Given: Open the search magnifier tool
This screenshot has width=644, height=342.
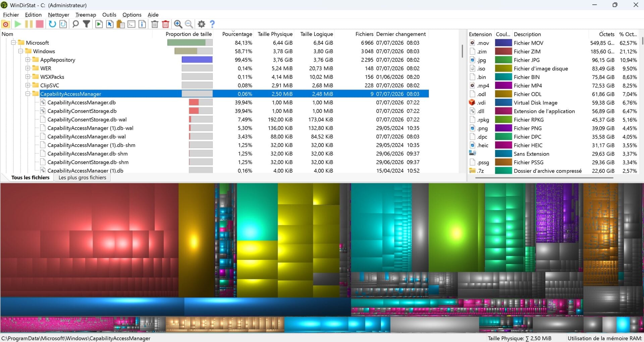Looking at the screenshot, I should tap(76, 24).
